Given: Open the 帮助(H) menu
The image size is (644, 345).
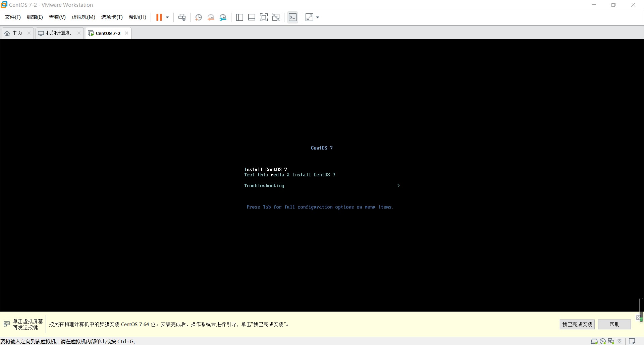Looking at the screenshot, I should point(138,17).
